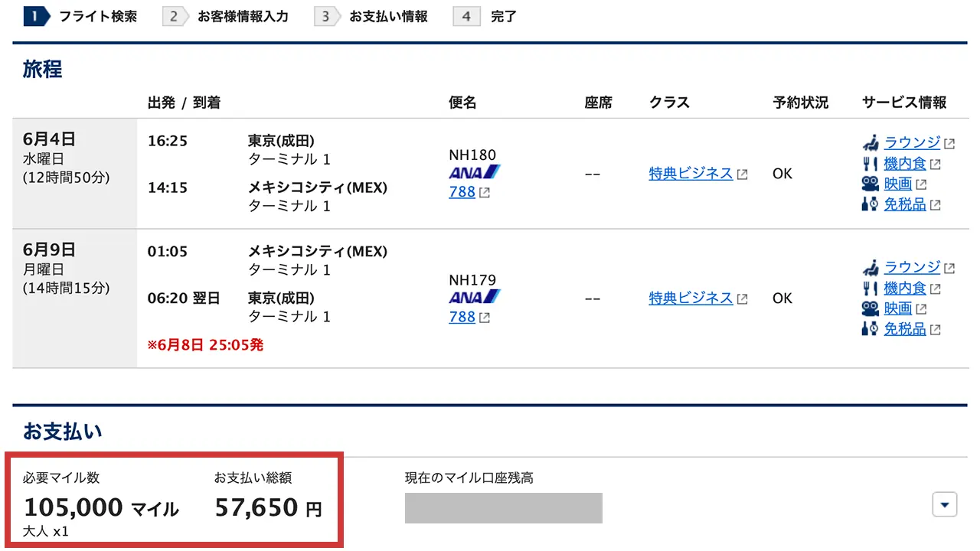Expand the dropdown beside the mileage balance

(945, 504)
